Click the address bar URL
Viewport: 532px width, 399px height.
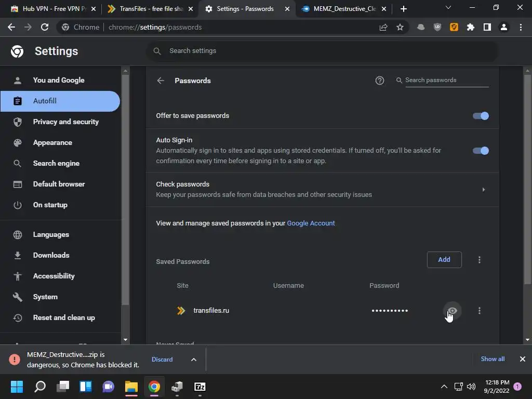click(155, 27)
